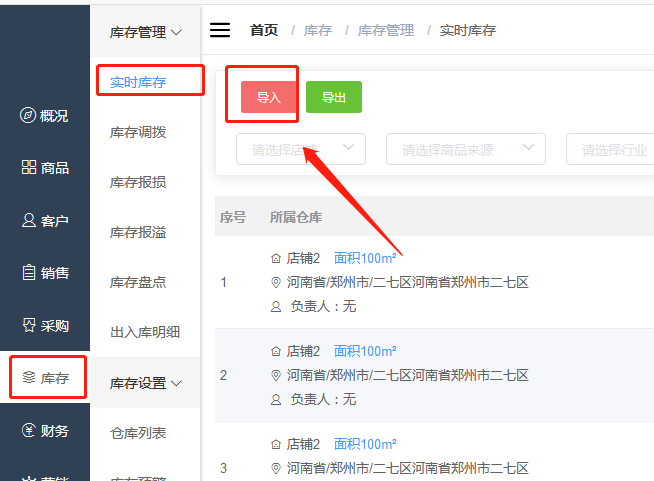
Task: Click the red 导入 import button
Action: [x=269, y=97]
